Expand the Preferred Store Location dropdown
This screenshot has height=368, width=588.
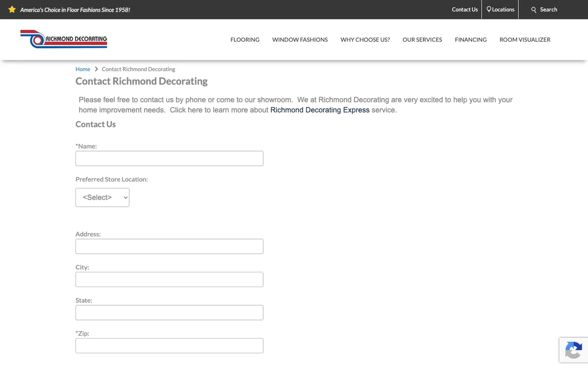[x=102, y=197]
